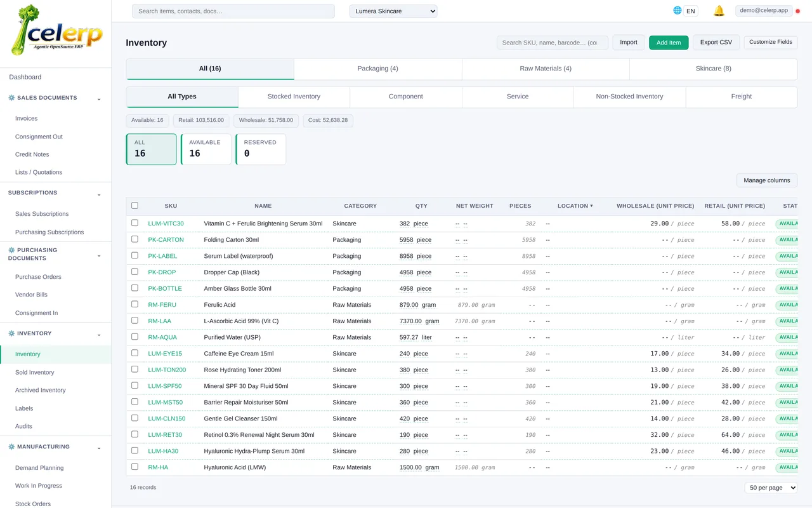Click the global search field
812x508 pixels.
233,11
